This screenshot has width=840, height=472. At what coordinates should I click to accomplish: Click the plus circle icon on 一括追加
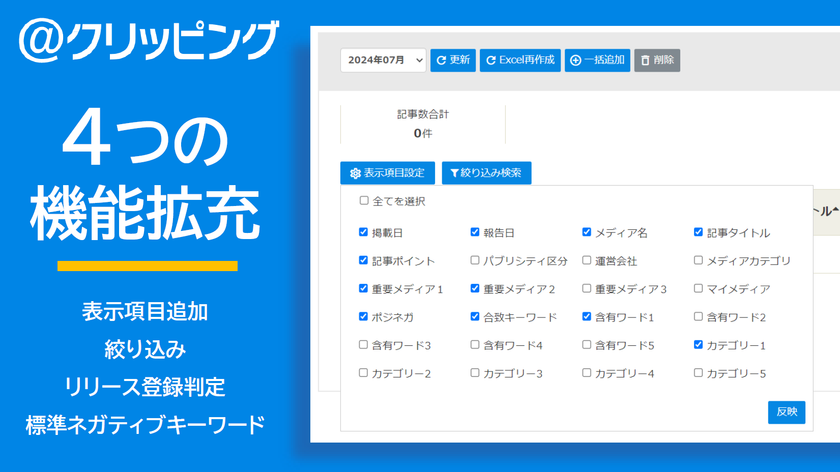pyautogui.click(x=575, y=61)
